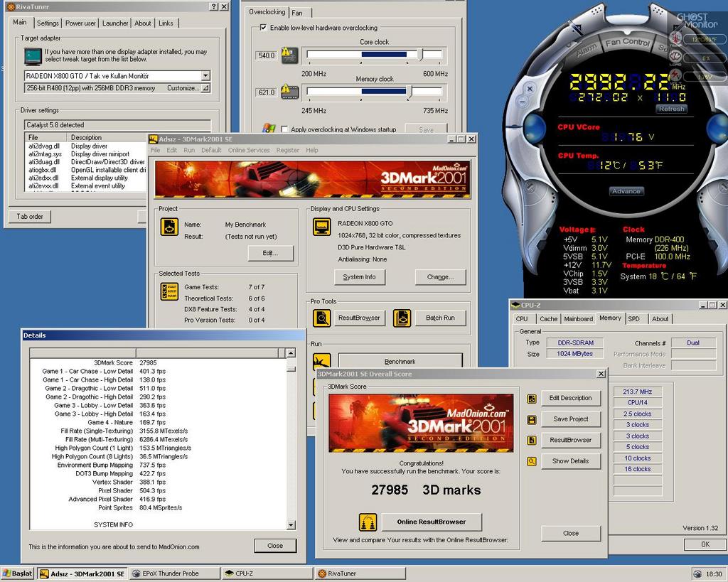Click the RivaTuner display adapter monitor icon
Viewport: 728px width, 582px height.
click(33, 57)
